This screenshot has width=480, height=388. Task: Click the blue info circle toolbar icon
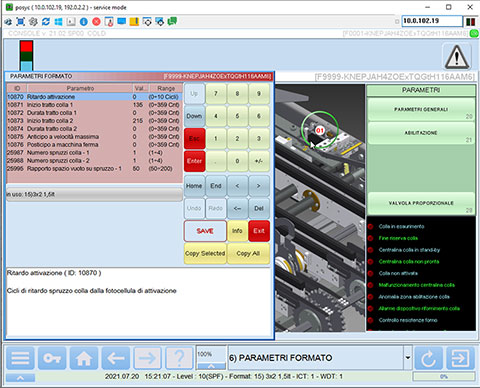click(x=84, y=22)
